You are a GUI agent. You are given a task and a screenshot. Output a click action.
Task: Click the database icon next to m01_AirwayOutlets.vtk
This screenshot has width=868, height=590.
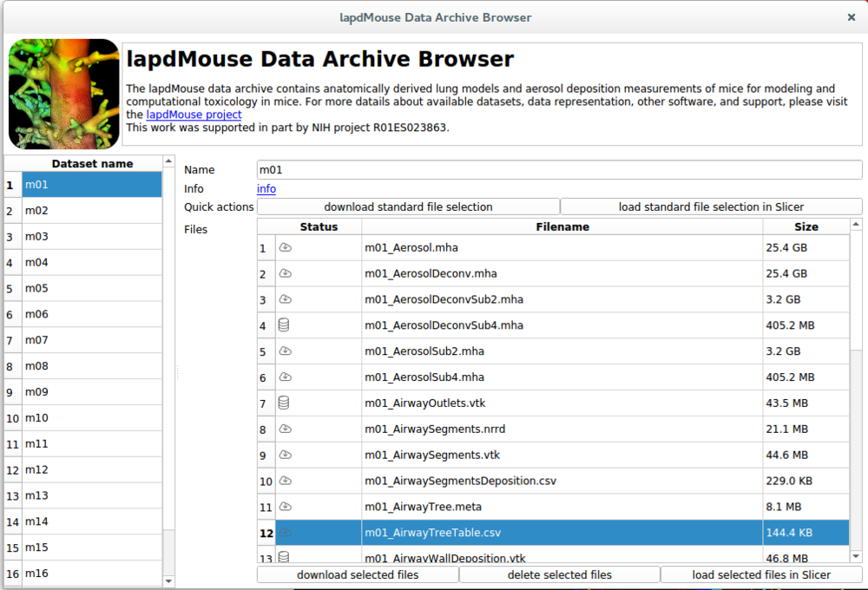[284, 403]
